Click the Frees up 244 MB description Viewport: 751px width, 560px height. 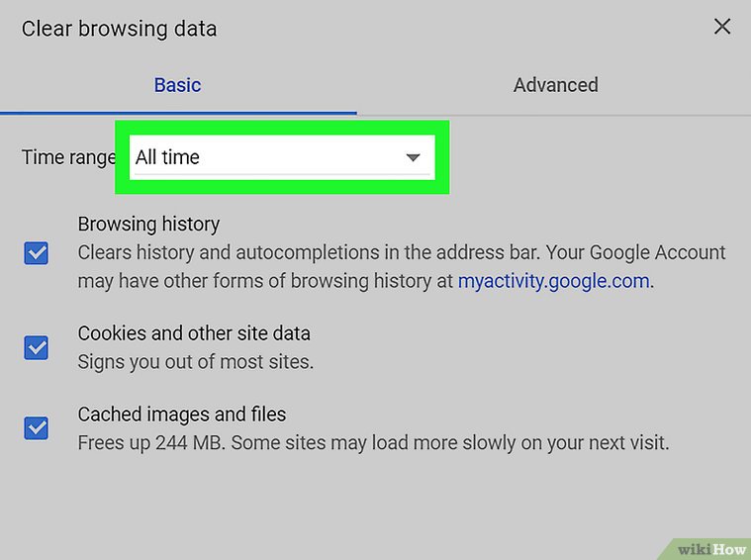coord(373,442)
